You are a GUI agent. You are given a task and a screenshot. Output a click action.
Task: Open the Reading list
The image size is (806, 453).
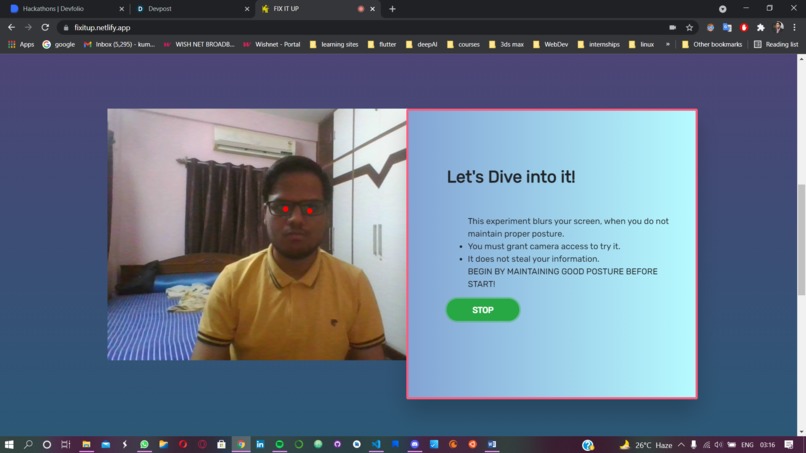click(x=776, y=44)
